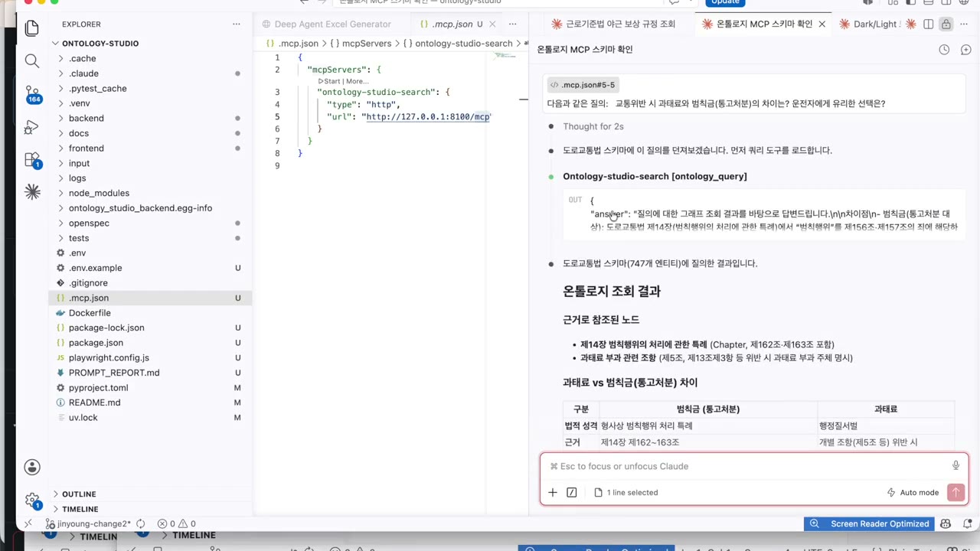Expand the openspec folder
The image size is (980, 551).
click(x=89, y=223)
